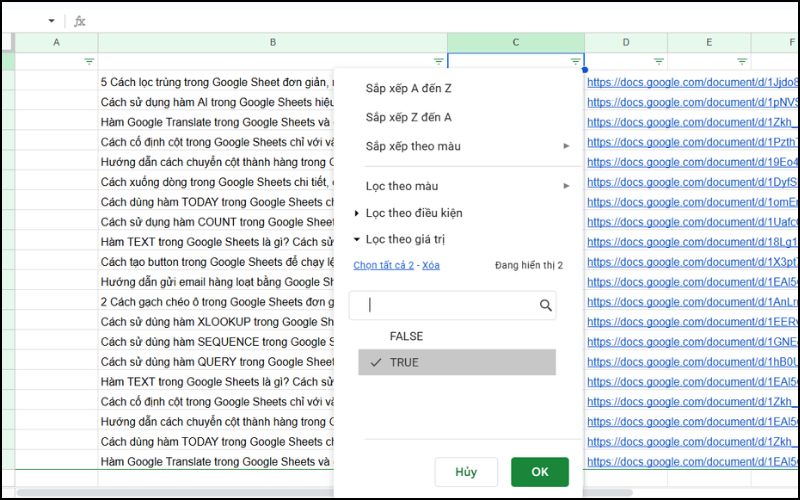Image resolution: width=800 pixels, height=500 pixels.
Task: Select cell 'Cách sử dùng hàm SEQUENCE'
Action: [216, 342]
